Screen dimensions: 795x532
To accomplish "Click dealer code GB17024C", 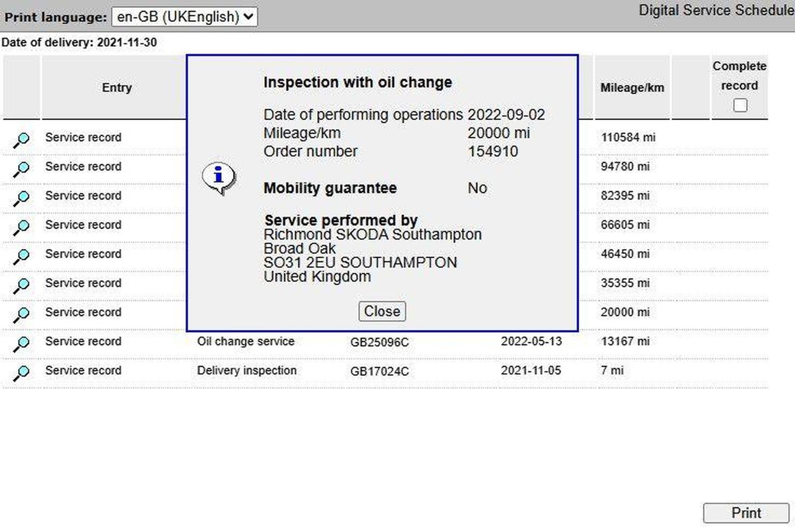I will coord(379,372).
